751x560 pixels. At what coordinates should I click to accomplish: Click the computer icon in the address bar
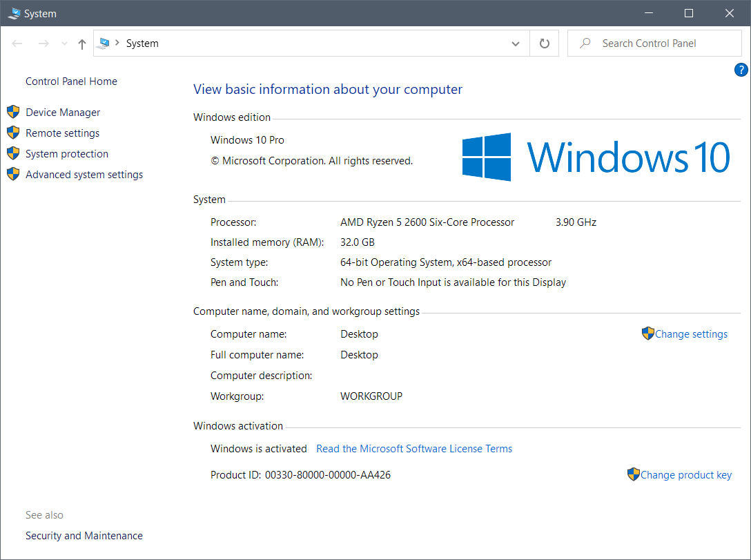(x=102, y=44)
